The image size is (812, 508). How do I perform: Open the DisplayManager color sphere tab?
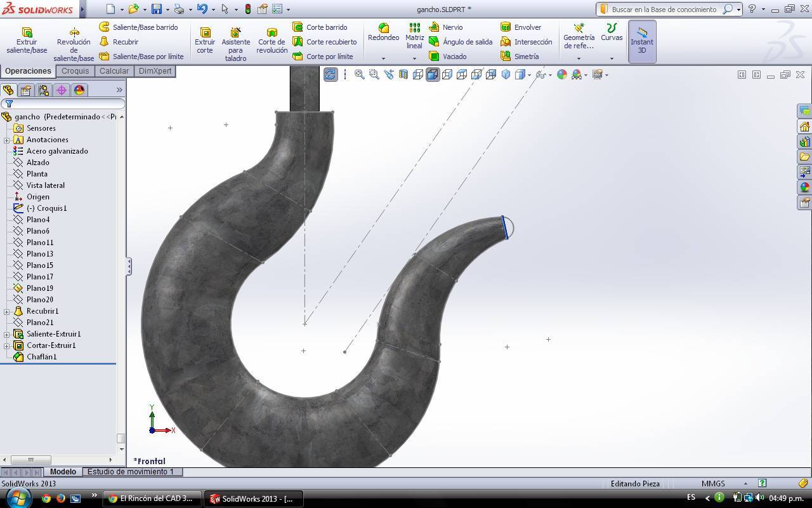[79, 90]
